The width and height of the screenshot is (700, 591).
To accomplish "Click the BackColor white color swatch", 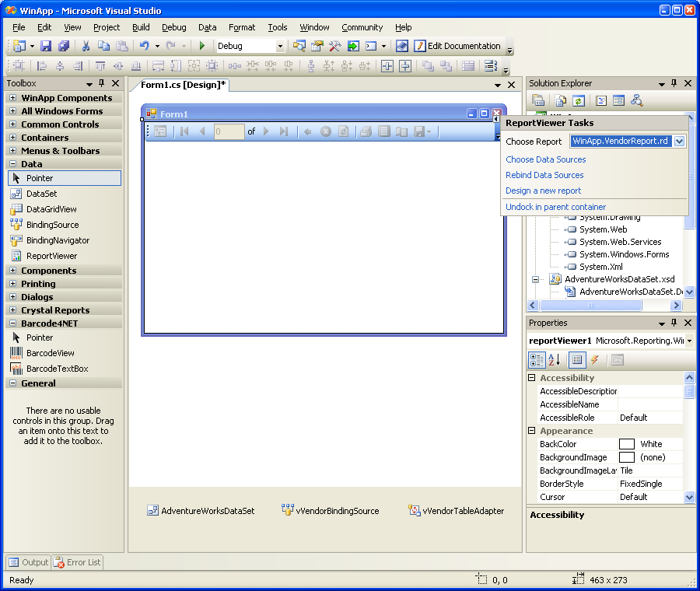I will (626, 444).
